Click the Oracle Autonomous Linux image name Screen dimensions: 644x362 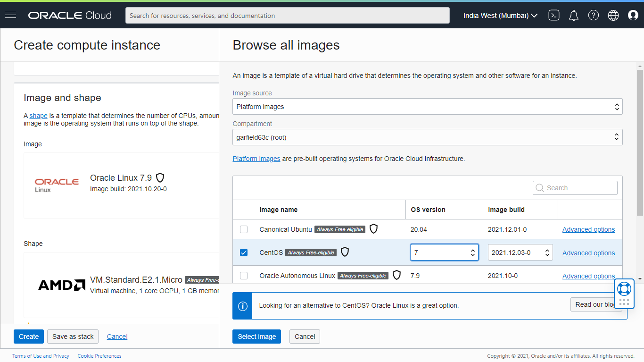(297, 276)
